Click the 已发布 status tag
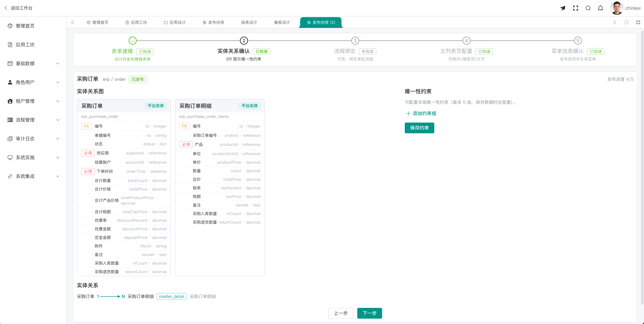This screenshot has width=644, height=324. tap(138, 79)
